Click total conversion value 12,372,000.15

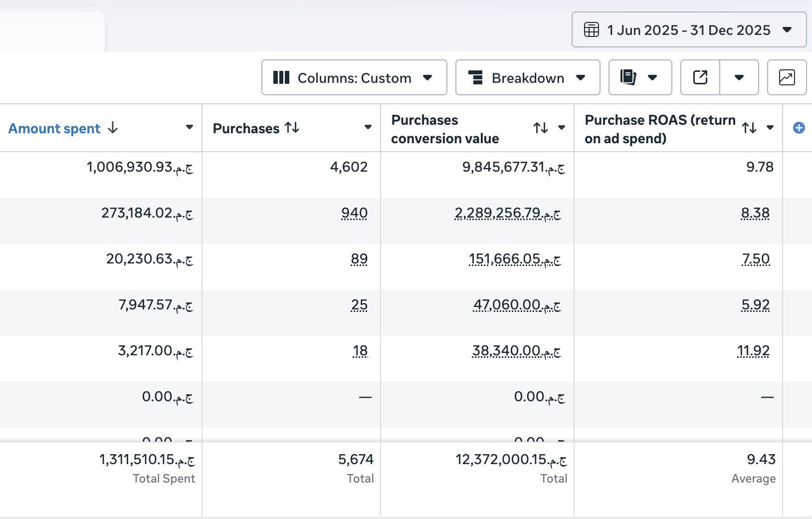[511, 460]
